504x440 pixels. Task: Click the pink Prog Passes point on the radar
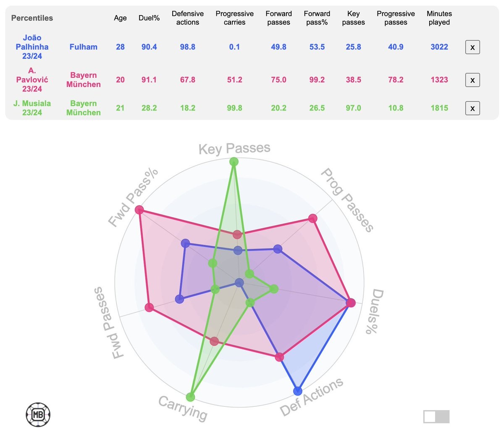(x=312, y=218)
